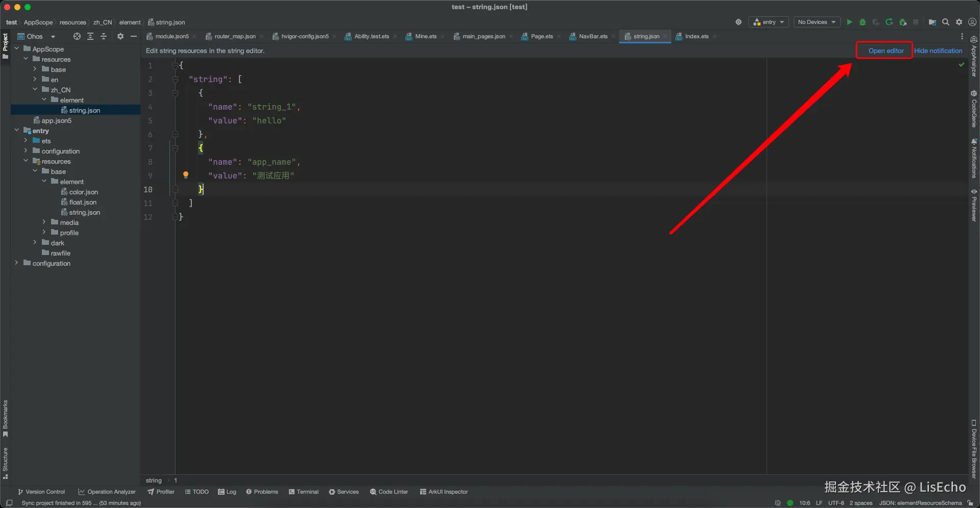Switch to the Mine.ets tab

(x=425, y=36)
